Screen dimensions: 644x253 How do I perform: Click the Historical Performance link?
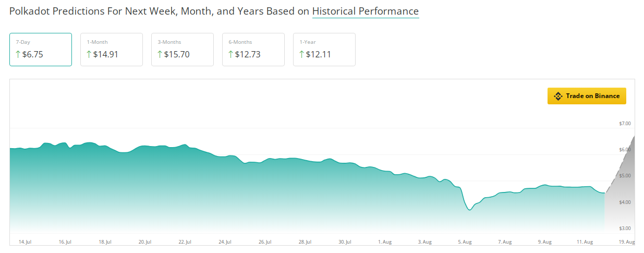pyautogui.click(x=365, y=11)
